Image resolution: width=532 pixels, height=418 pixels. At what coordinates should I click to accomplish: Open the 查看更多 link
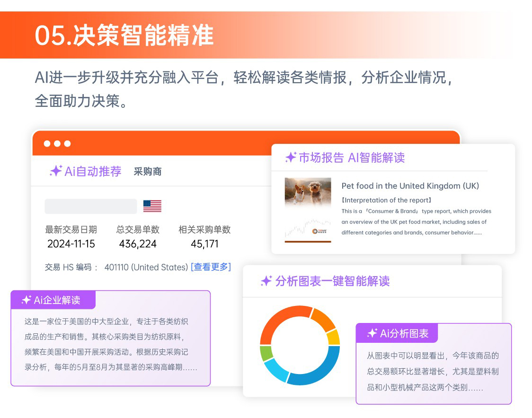click(211, 267)
